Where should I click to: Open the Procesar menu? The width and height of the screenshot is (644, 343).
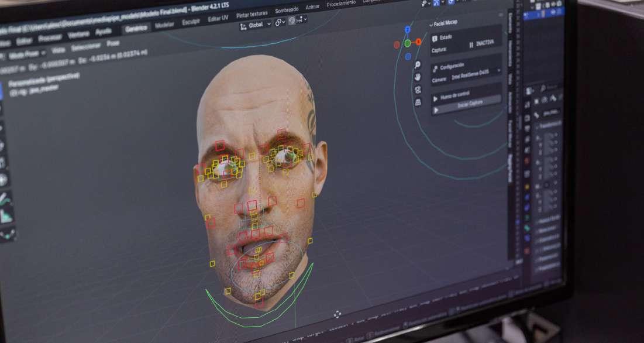point(50,38)
